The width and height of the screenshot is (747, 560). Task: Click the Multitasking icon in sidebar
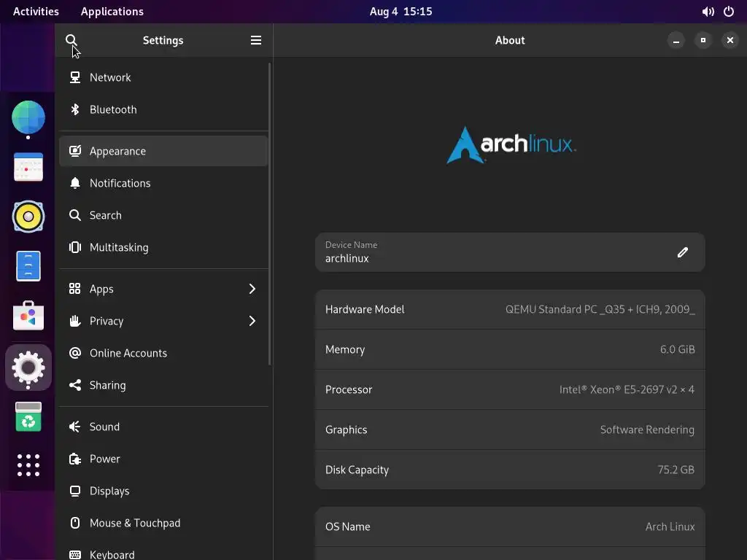point(75,247)
